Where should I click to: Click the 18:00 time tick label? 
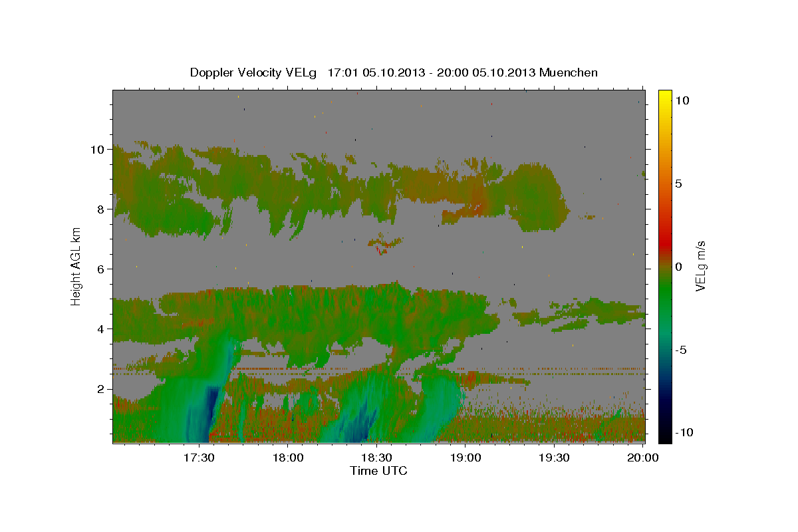pos(288,458)
